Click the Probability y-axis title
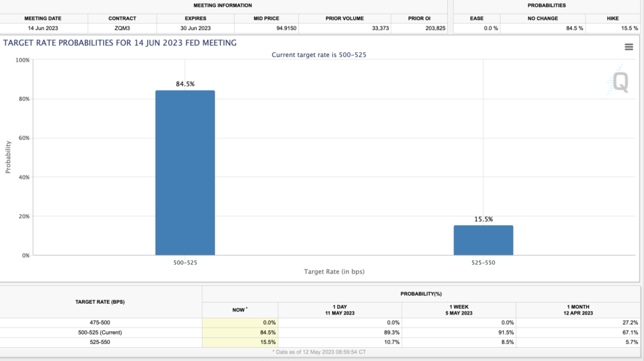 [x=8, y=157]
